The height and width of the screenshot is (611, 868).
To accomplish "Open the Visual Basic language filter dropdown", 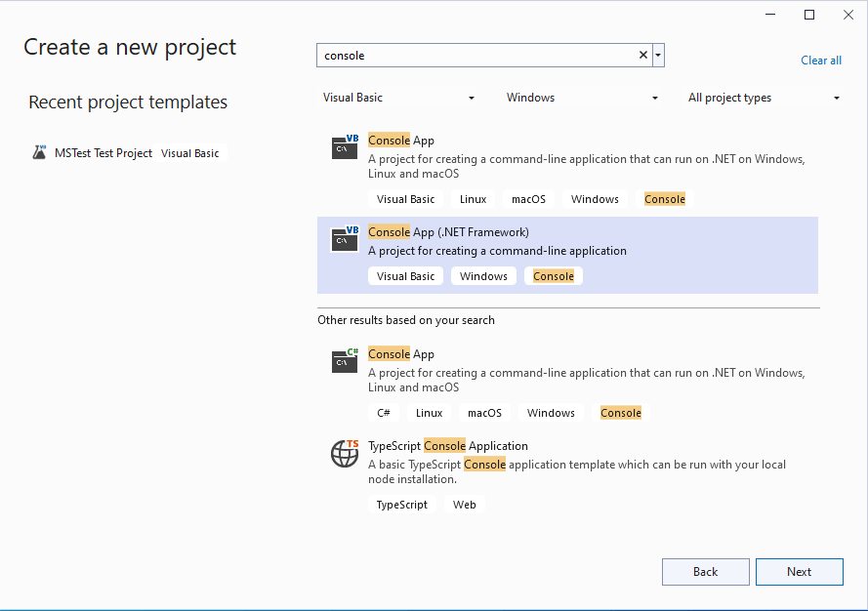I will [x=398, y=98].
